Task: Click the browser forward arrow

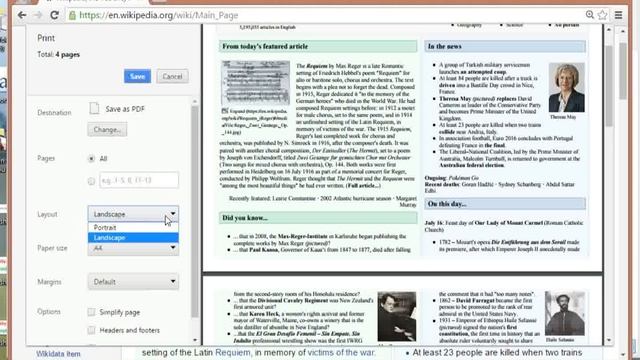Action: click(38, 16)
